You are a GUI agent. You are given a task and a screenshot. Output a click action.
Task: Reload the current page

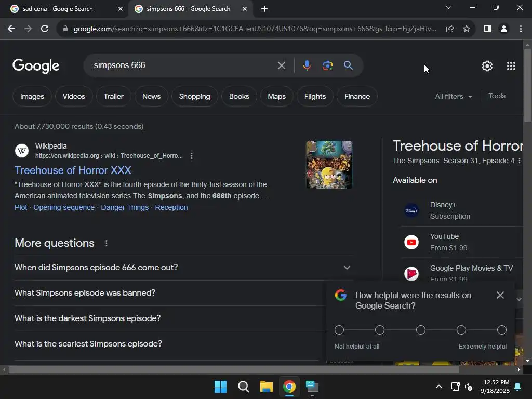click(45, 29)
